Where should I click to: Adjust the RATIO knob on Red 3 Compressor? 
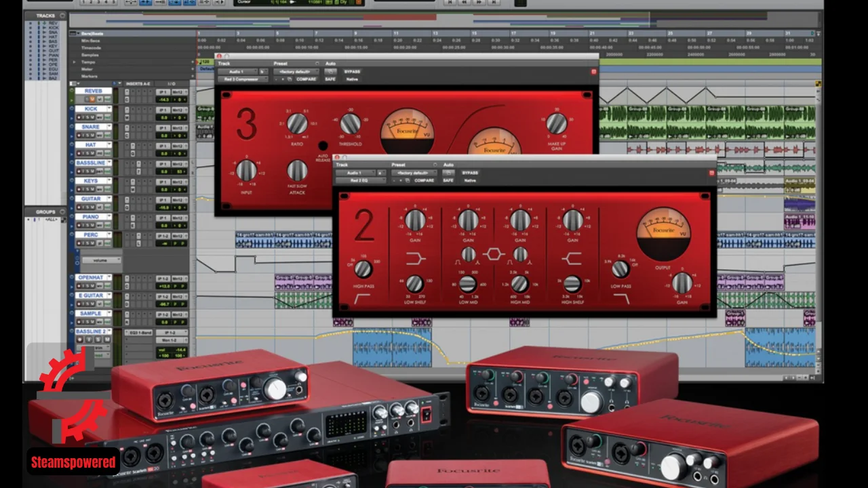[x=297, y=123]
